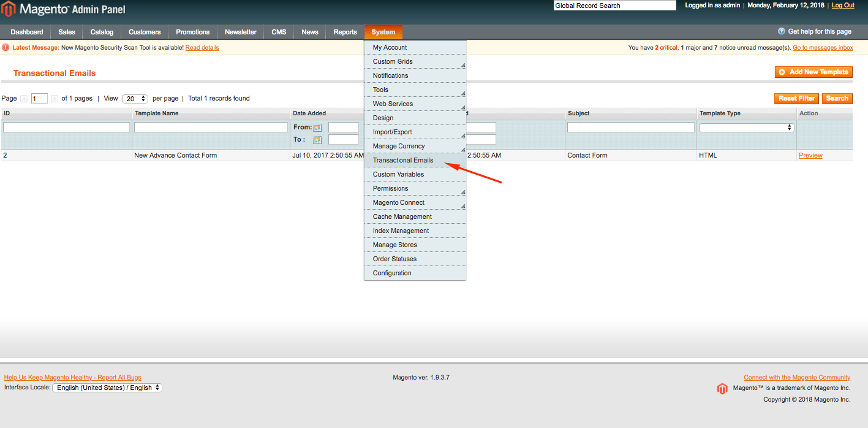Click the System menu tab
Image resolution: width=868 pixels, height=428 pixels.
[383, 32]
